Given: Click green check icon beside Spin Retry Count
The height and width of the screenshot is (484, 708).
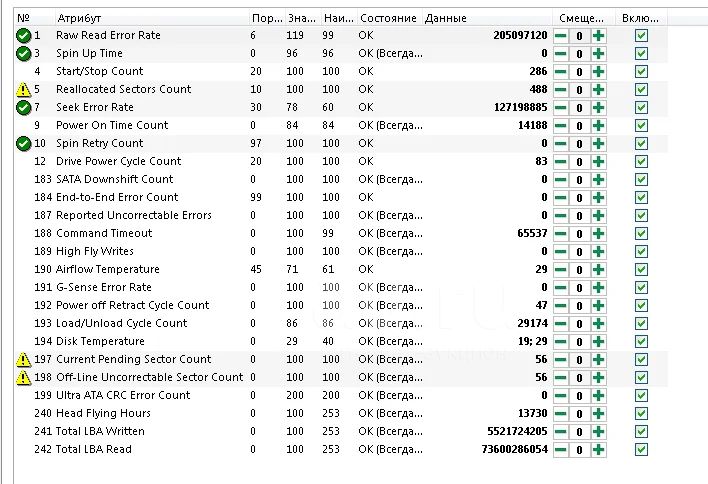Looking at the screenshot, I should tap(23, 144).
